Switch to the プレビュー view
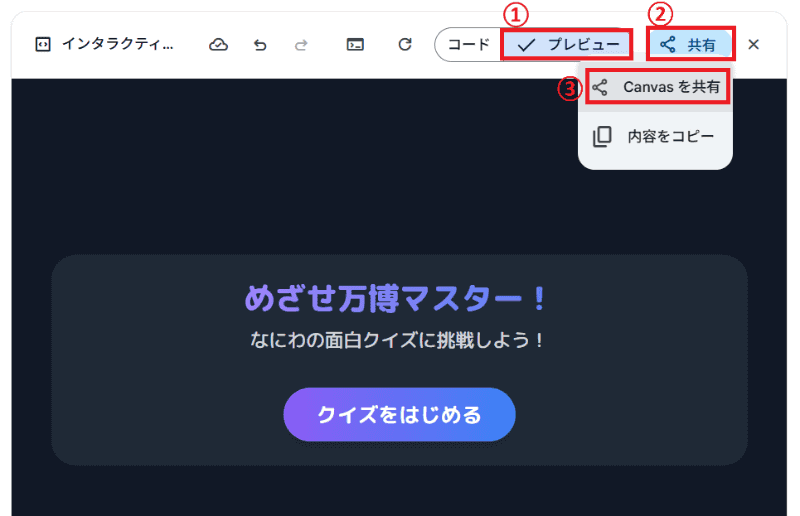Viewport: 800px width, 516px height. coord(567,44)
